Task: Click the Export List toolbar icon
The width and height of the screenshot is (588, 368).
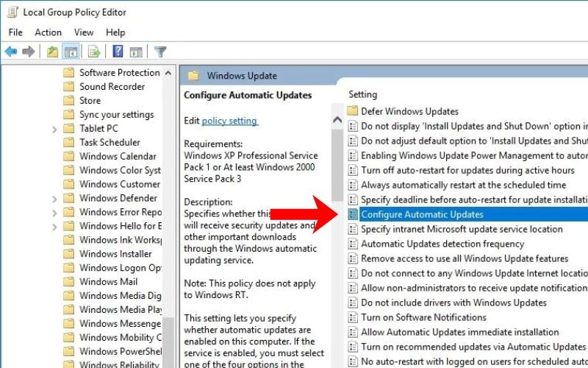Action: tap(94, 52)
